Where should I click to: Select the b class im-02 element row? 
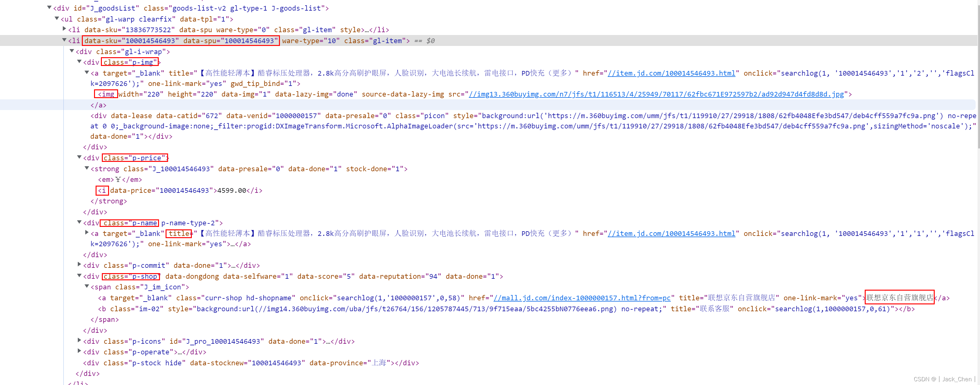[x=506, y=309]
